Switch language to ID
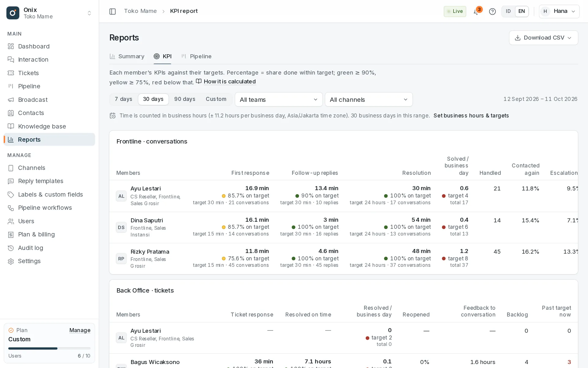This screenshot has height=368, width=588. pos(508,11)
